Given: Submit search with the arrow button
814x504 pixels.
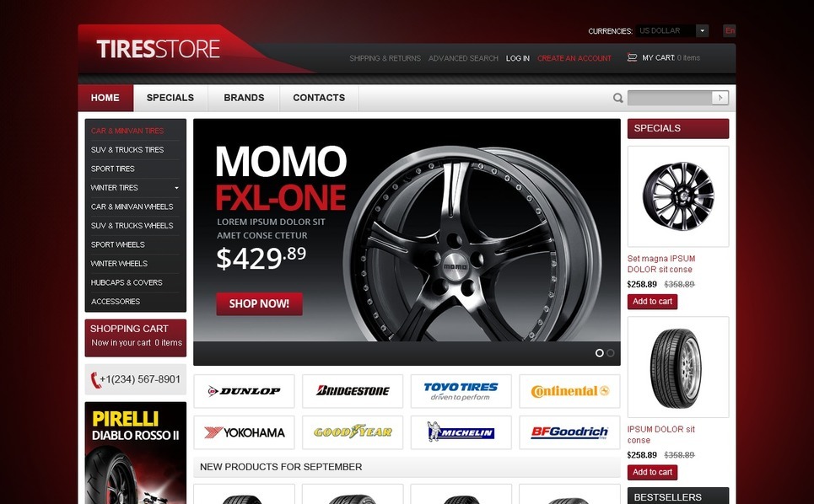Looking at the screenshot, I should (x=720, y=98).
